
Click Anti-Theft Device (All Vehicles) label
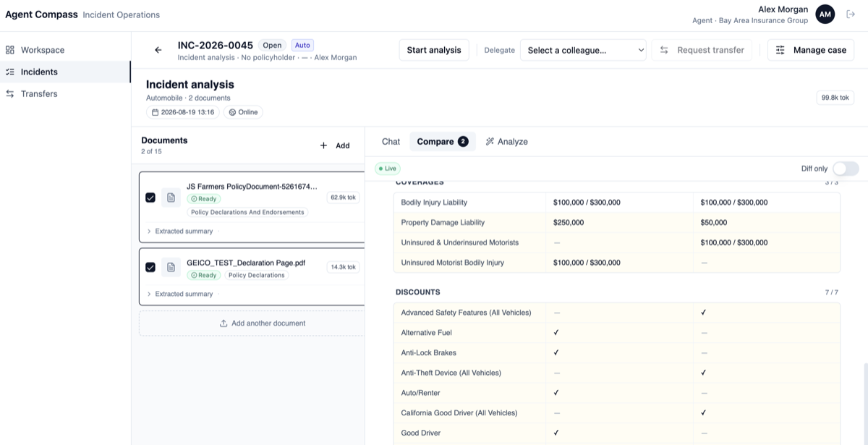[x=451, y=373]
